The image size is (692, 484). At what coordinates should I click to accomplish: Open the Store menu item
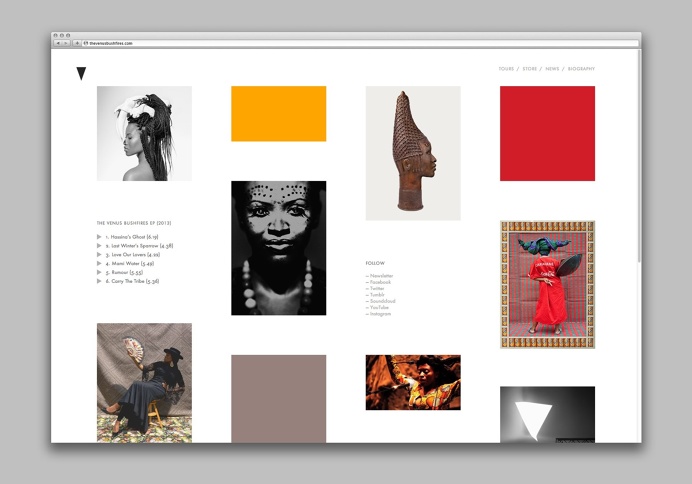[x=530, y=69]
